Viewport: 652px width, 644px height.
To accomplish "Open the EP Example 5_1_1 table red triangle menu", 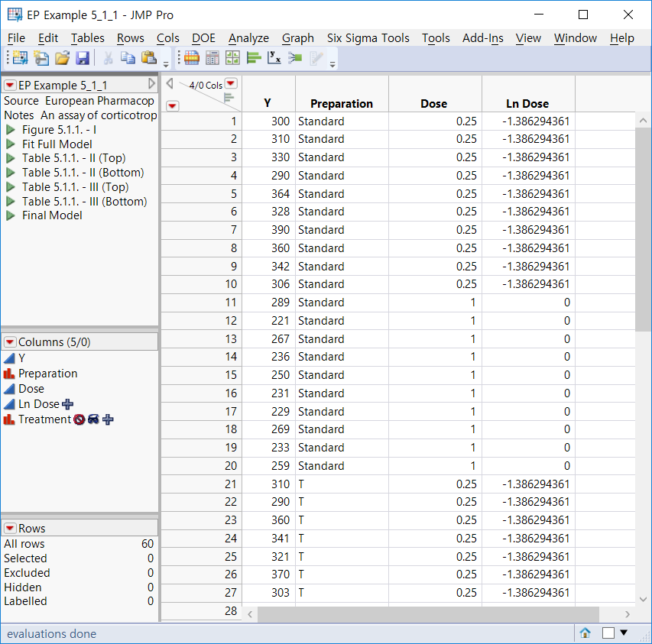I will 10,86.
